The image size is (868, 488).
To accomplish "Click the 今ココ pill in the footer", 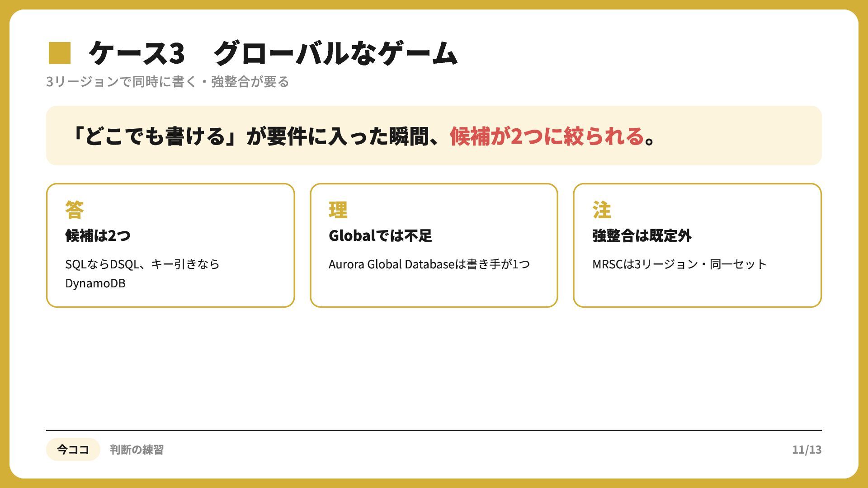I will click(x=73, y=450).
